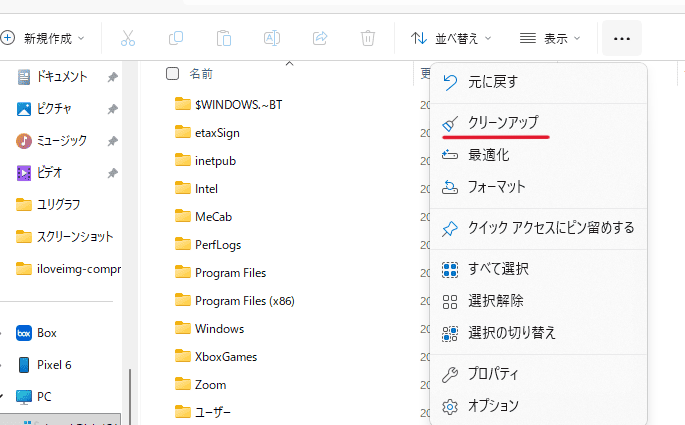
Task: Select Box in the navigation pane
Action: click(37, 333)
